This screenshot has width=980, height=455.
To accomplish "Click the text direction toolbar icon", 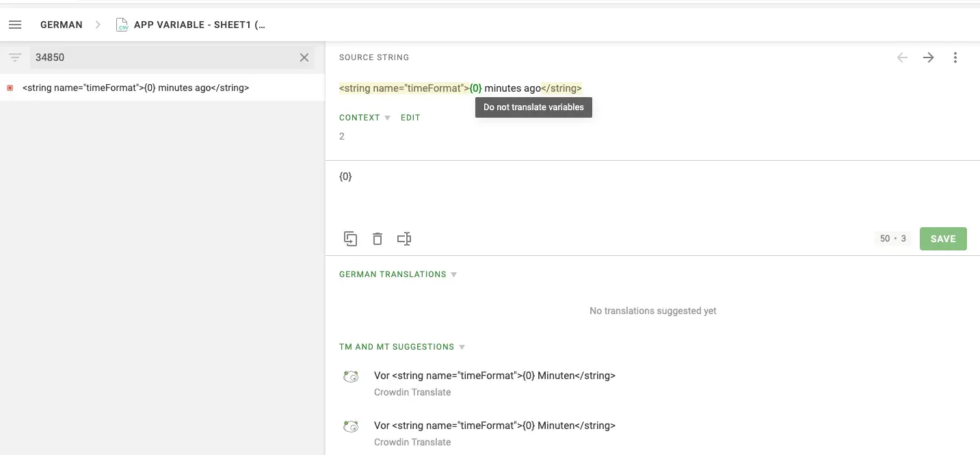I will tap(404, 239).
